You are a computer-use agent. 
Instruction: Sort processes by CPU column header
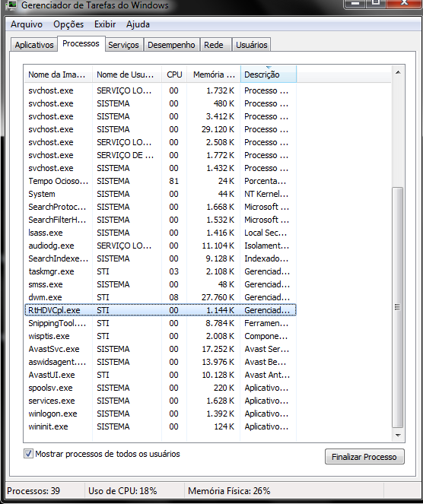coord(174,74)
